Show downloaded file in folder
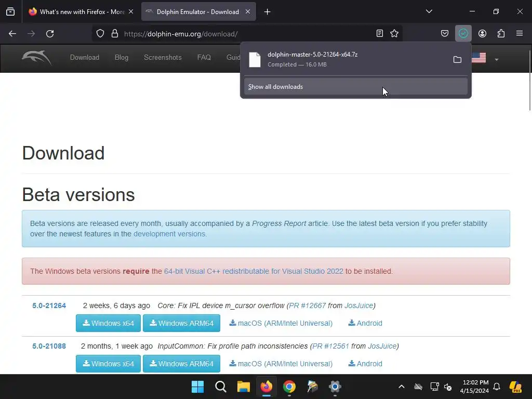 (457, 60)
